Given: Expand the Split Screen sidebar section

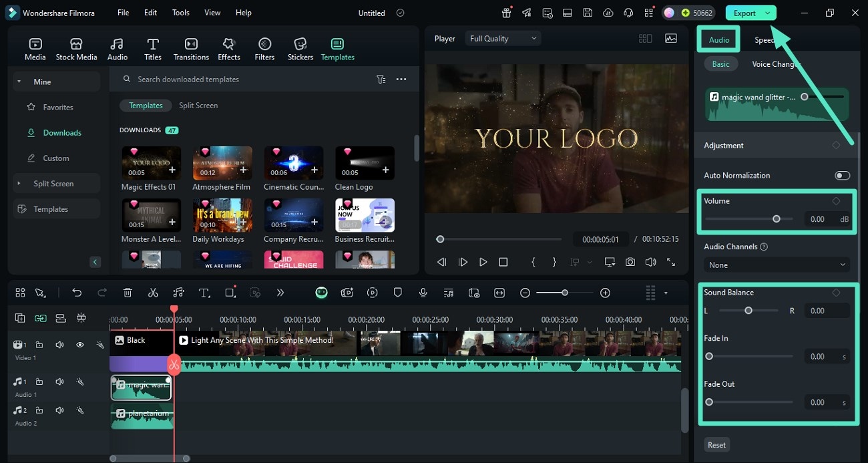Looking at the screenshot, I should (x=53, y=184).
